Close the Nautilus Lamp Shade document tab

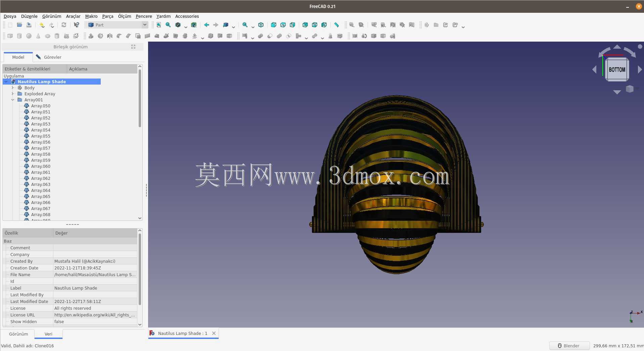pos(214,333)
